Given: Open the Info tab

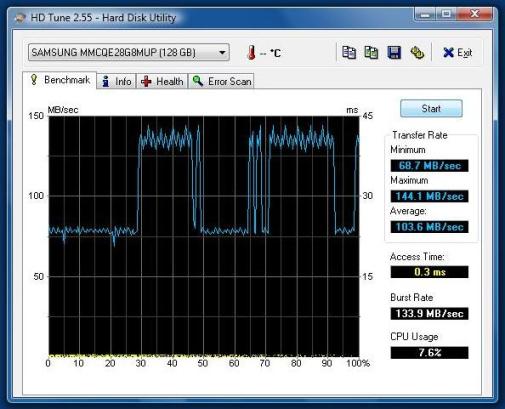Looking at the screenshot, I should tap(116, 81).
